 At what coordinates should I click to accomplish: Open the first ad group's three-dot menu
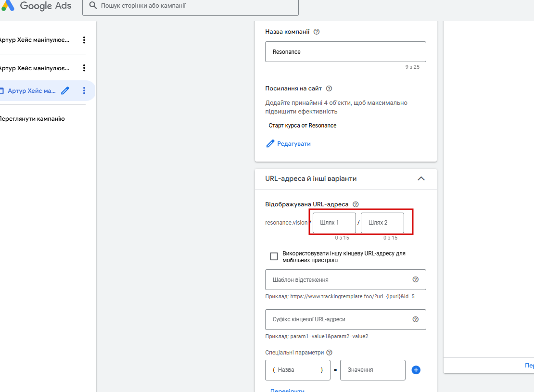point(84,40)
